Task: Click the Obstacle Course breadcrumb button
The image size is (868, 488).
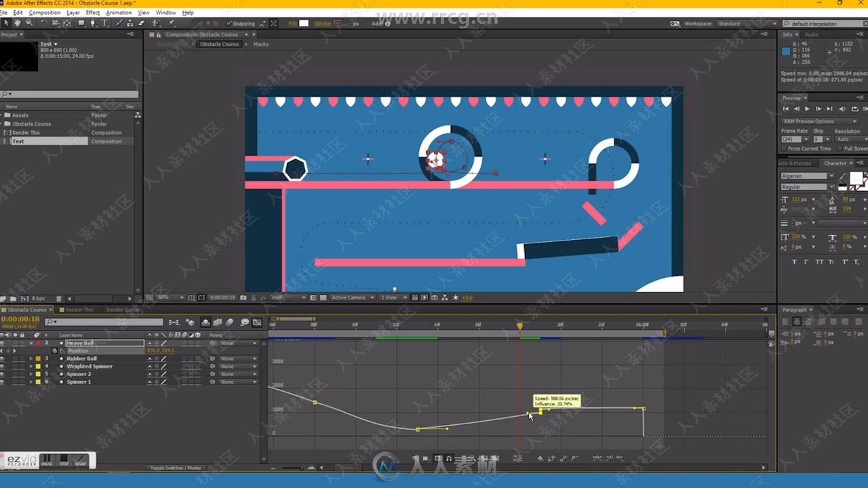Action: tap(219, 44)
